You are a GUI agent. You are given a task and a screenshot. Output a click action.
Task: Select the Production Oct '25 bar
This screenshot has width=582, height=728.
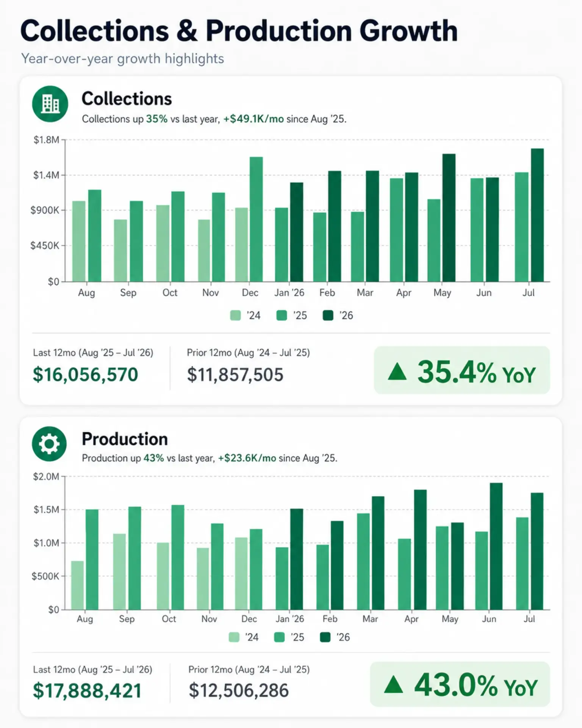point(178,557)
